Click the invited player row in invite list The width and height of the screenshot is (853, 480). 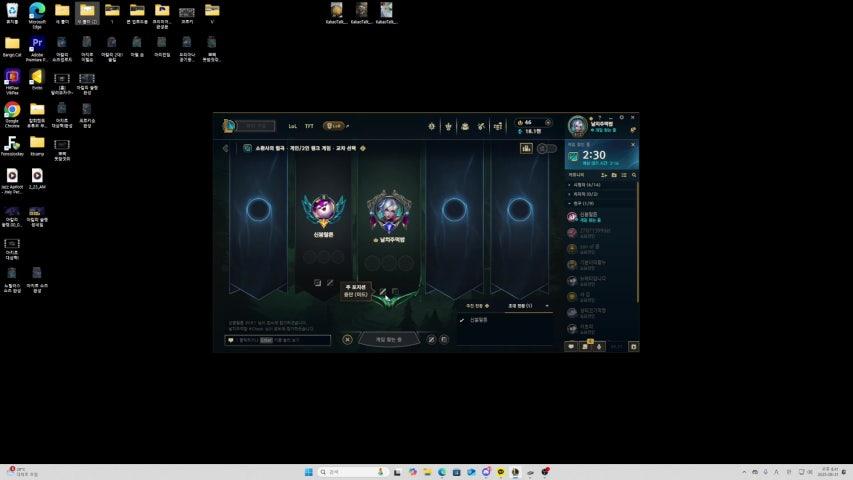pos(503,320)
